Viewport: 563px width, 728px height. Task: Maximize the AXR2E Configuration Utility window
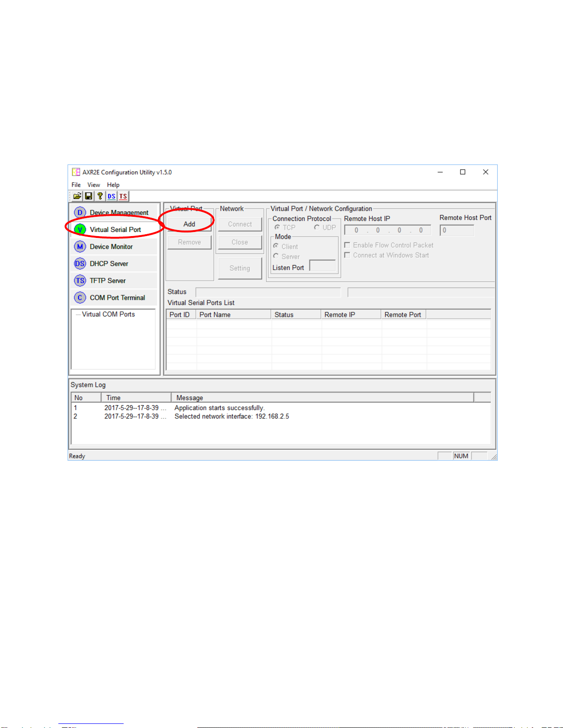[x=463, y=172]
